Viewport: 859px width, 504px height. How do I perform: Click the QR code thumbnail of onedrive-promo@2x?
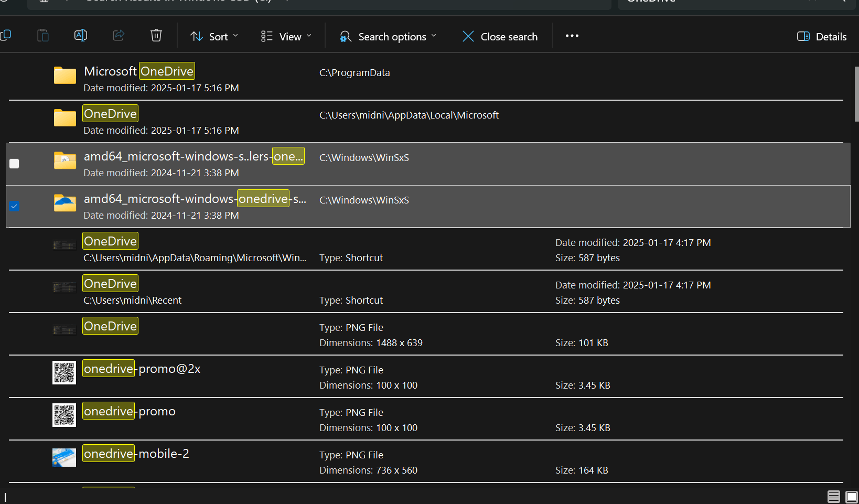tap(65, 372)
